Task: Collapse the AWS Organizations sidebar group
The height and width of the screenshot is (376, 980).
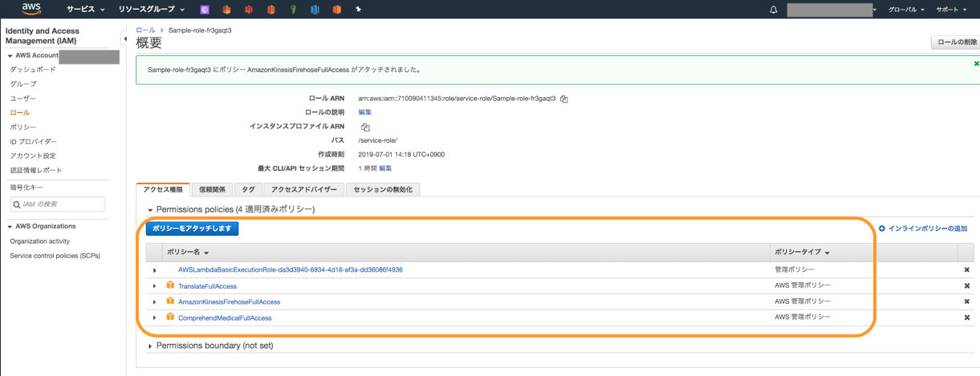Action: tap(10, 226)
